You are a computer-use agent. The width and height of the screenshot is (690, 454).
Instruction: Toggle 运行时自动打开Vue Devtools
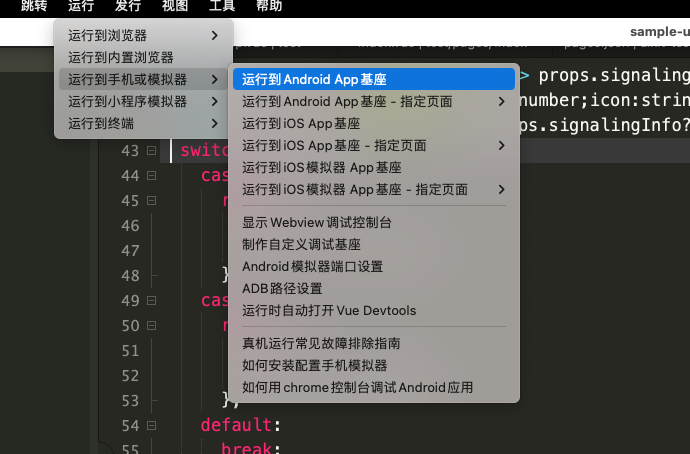[x=374, y=310]
